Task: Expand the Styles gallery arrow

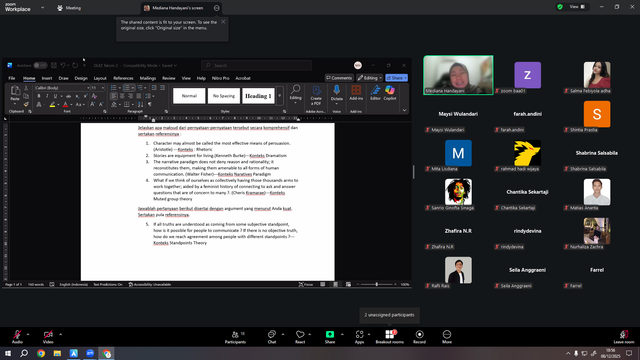Action: (x=280, y=96)
